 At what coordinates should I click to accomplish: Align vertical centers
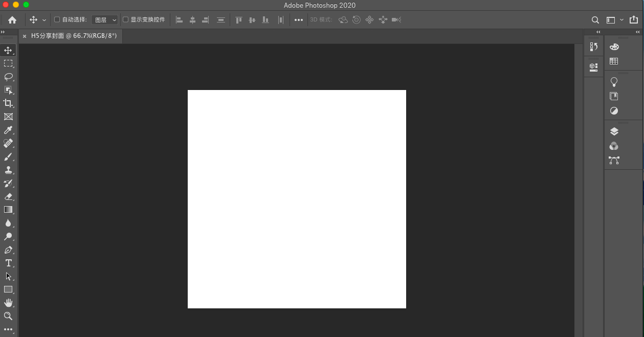click(252, 20)
